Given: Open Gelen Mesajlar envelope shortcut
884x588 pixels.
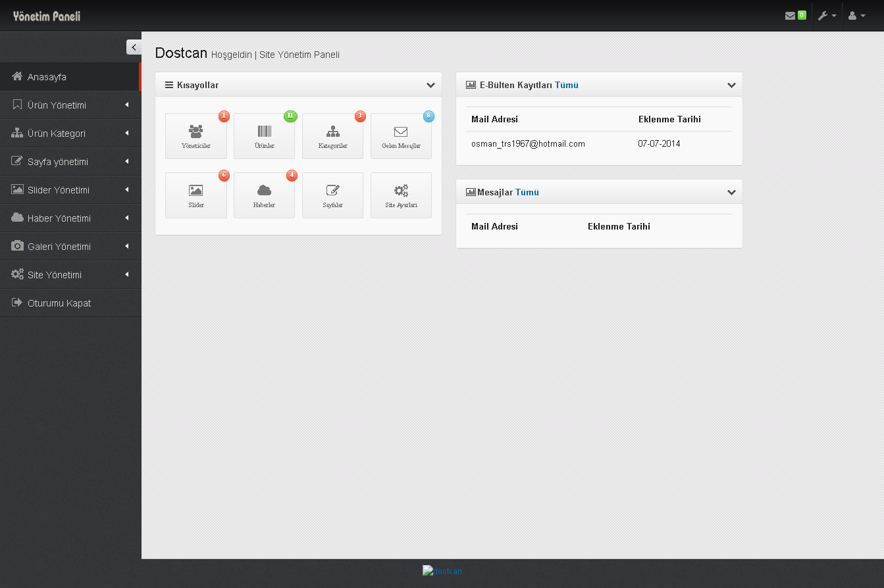Looking at the screenshot, I should pos(401,136).
